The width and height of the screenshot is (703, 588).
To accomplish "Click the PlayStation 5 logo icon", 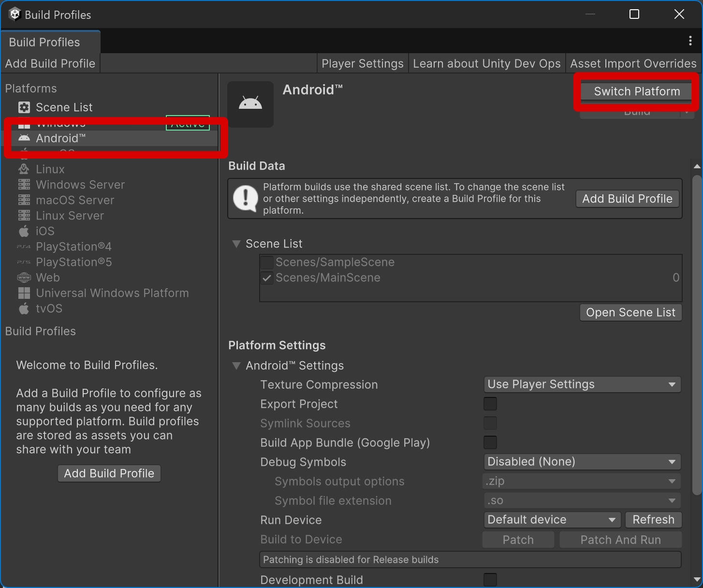I will (x=24, y=262).
